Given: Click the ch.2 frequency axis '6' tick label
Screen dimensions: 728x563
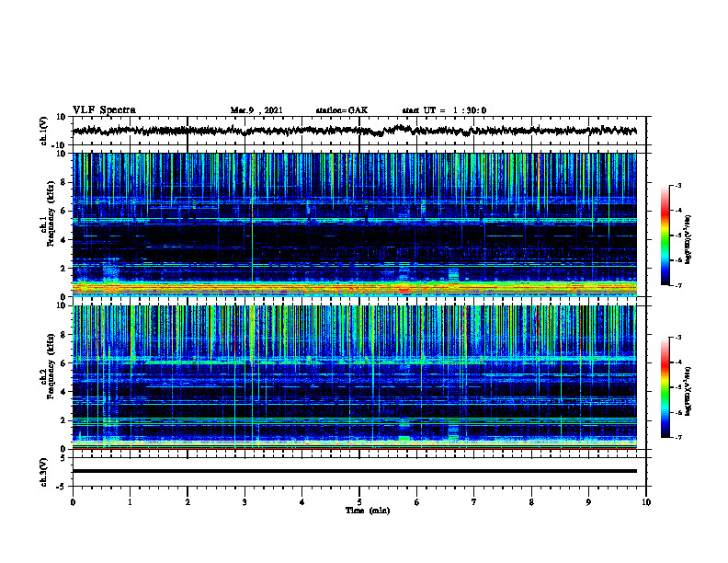Looking at the screenshot, I should coord(64,363).
